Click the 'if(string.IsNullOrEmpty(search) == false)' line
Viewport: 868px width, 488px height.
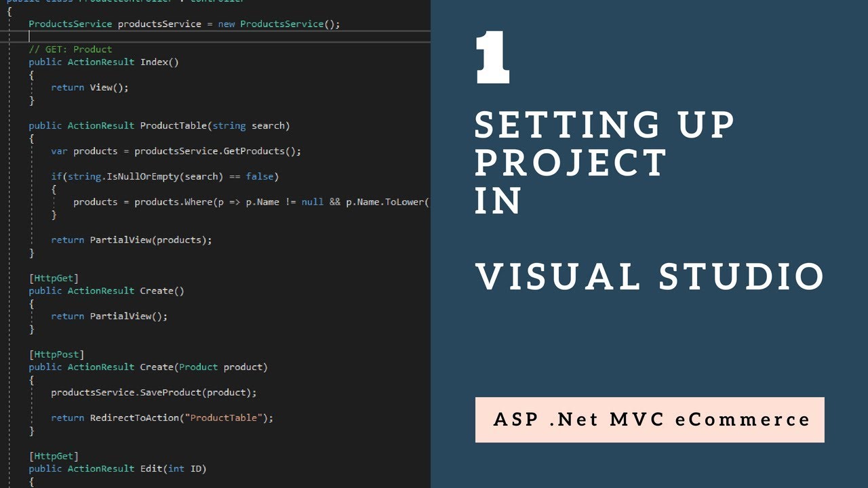tap(165, 176)
